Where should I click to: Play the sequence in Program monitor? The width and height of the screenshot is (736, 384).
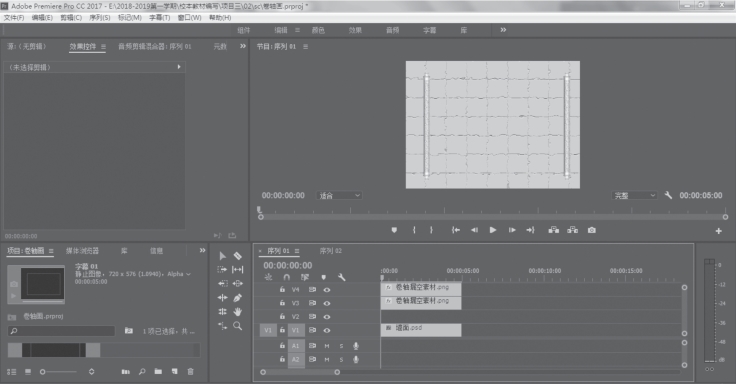(x=493, y=230)
